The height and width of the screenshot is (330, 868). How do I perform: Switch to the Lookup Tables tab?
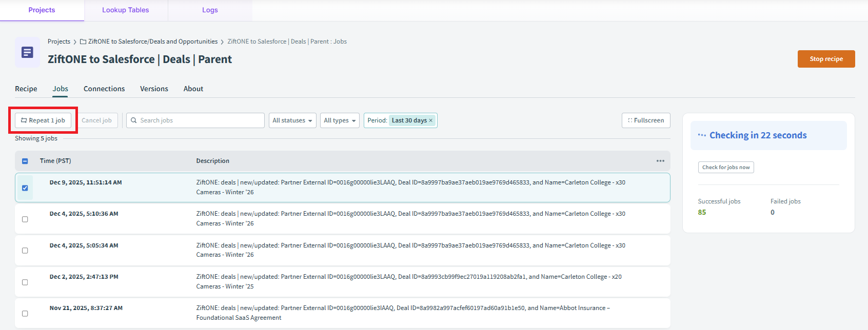126,10
